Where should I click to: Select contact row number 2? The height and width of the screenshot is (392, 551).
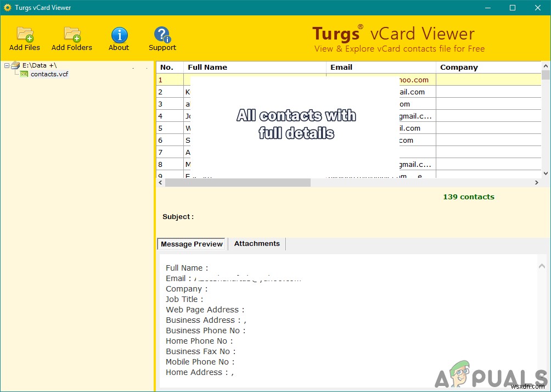coord(348,92)
